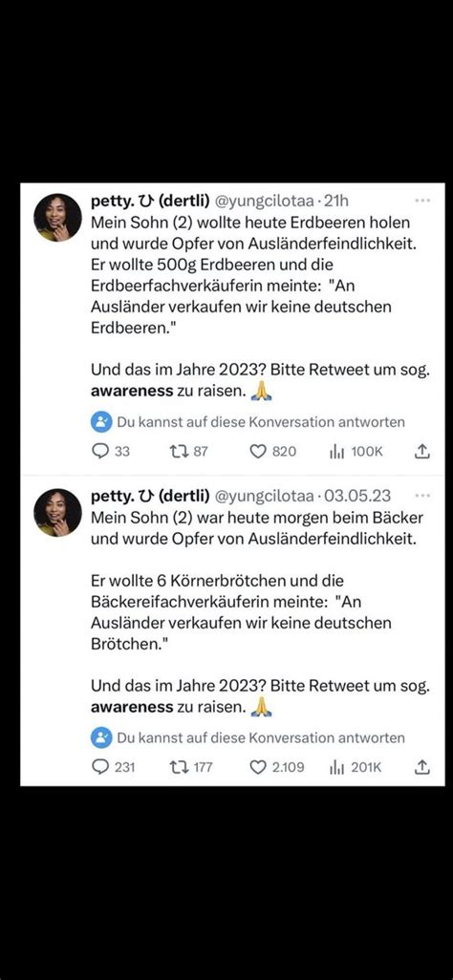Like the Erdbeeren tweet with 820 likes
The height and width of the screenshot is (980, 453).
272,451
